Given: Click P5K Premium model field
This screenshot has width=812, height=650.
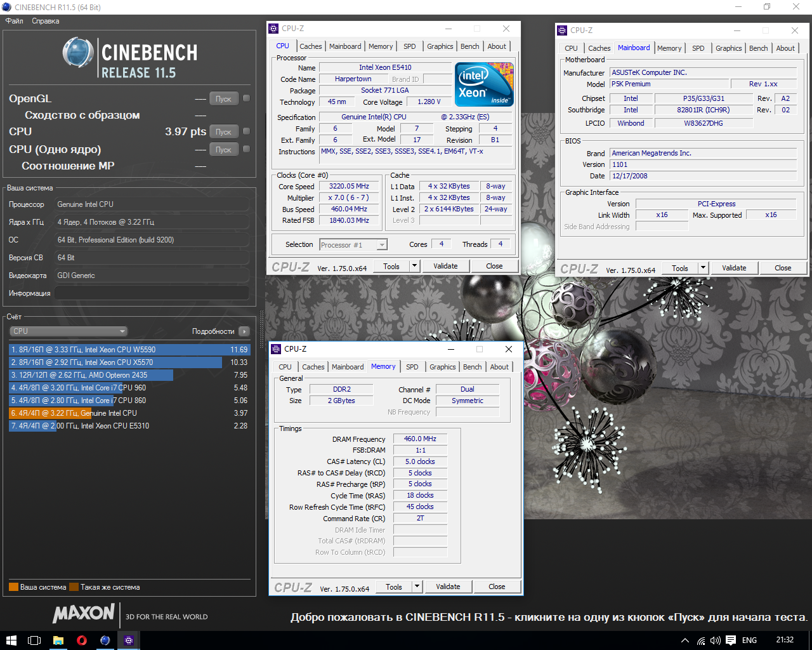Looking at the screenshot, I should coord(669,84).
